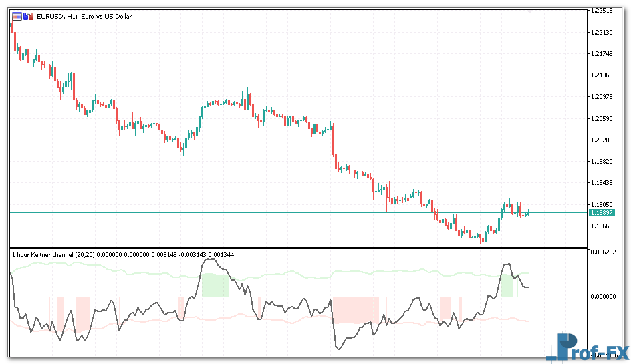
Task: Select the current price label 1.18897
Action: [x=601, y=212]
